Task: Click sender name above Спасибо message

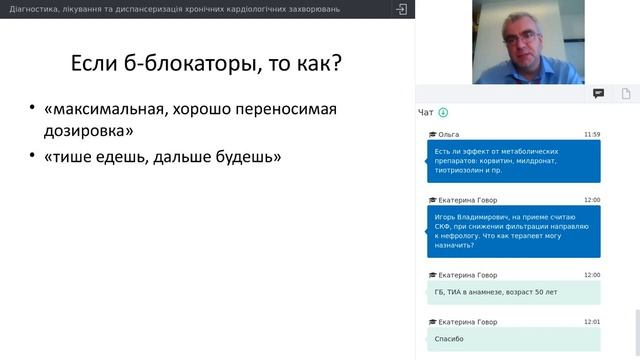Action: [x=468, y=322]
